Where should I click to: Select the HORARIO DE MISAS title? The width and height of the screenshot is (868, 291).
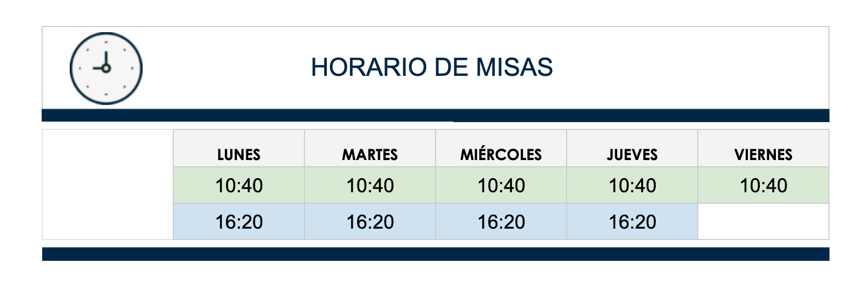tap(431, 68)
